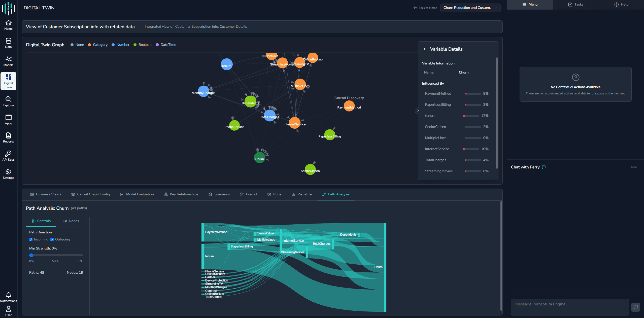This screenshot has width=644, height=318.
Task: Open the Tasks tab at top right
Action: tap(576, 5)
